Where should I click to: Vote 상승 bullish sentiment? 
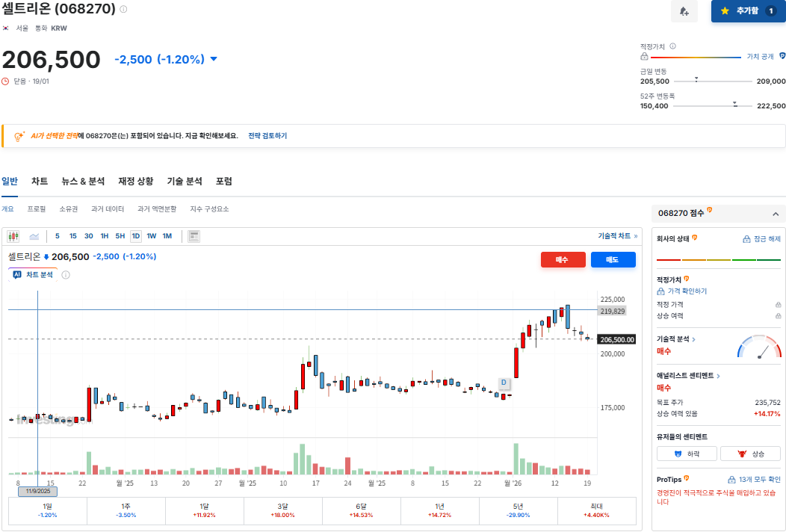point(750,454)
